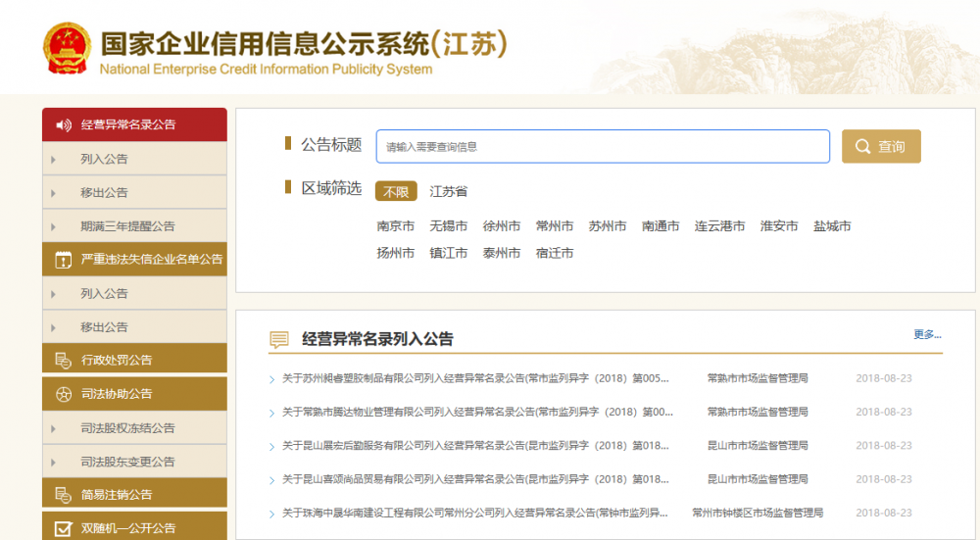Click the calendar icon beside 严重违法失信企业名单公告
The height and width of the screenshot is (540, 980).
point(64,260)
